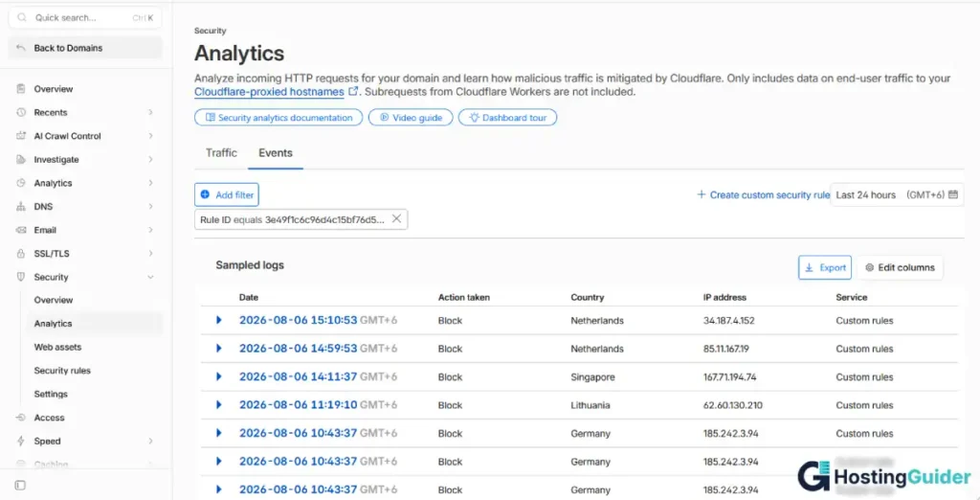Open date link 2026-08-06 14:11:37
Image resolution: width=980 pixels, height=500 pixels.
[299, 376]
